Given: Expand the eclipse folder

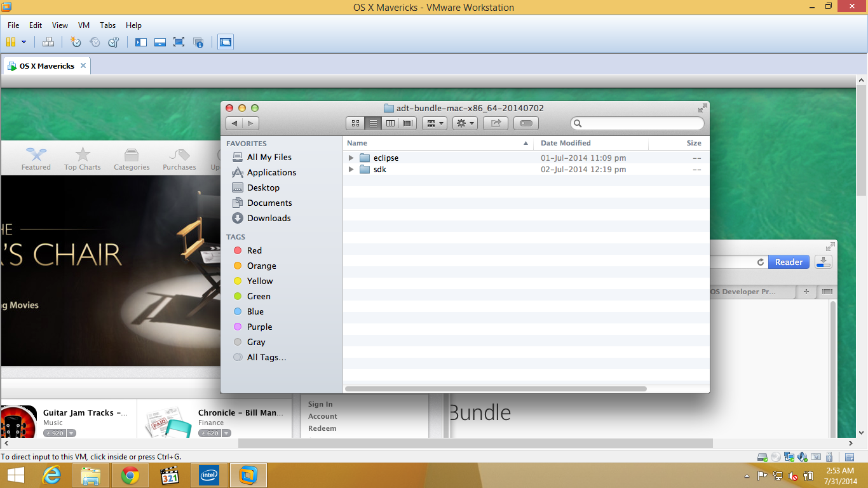Looking at the screenshot, I should (351, 158).
